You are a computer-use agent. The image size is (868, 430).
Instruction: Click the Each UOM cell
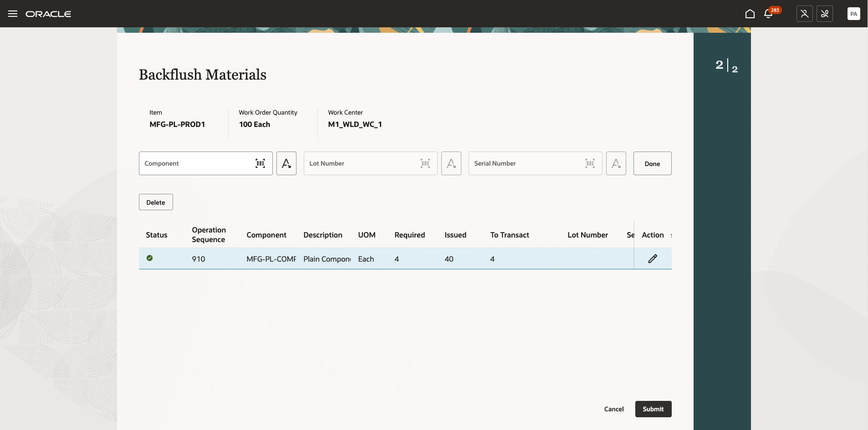pyautogui.click(x=366, y=259)
